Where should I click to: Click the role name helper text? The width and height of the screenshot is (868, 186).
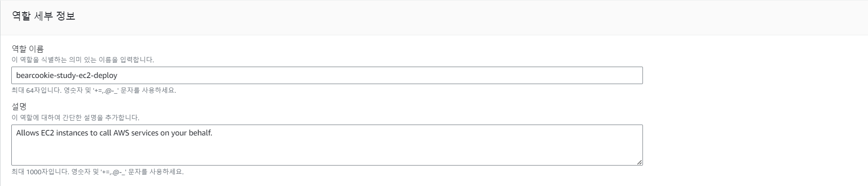coord(83,60)
